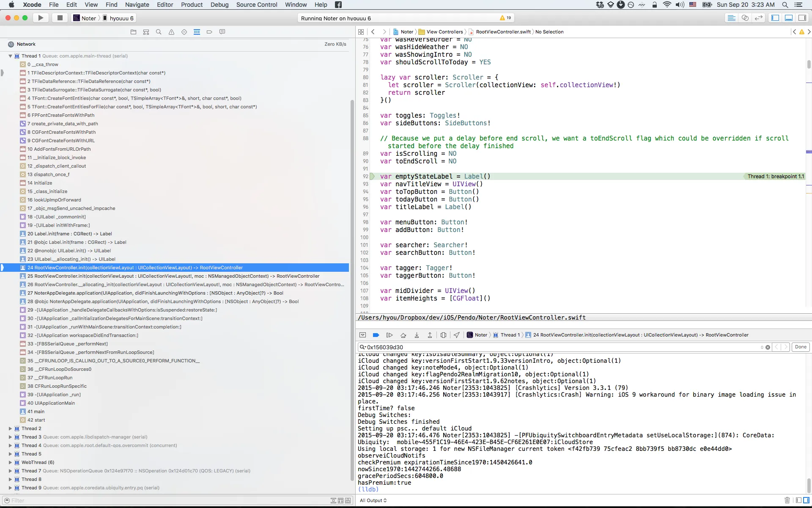
Task: Open the Issue navigator warning icon
Action: (171, 32)
